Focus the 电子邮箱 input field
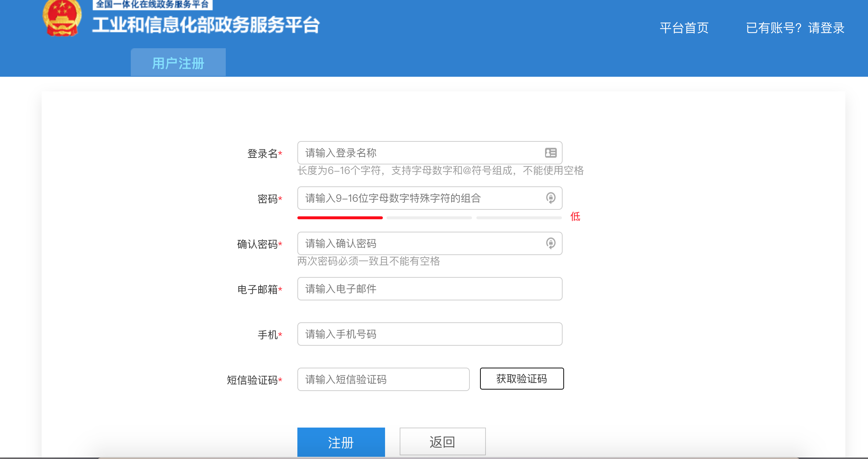 click(430, 289)
